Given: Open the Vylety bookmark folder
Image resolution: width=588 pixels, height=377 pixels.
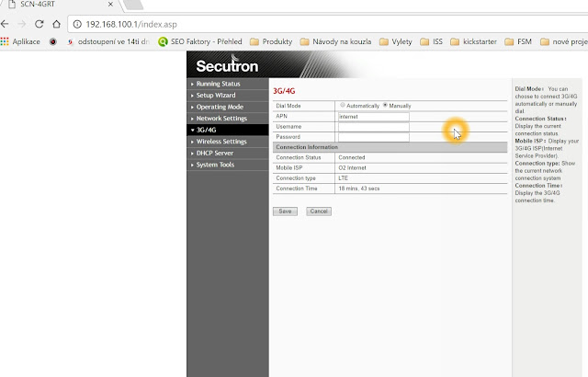Looking at the screenshot, I should point(396,41).
